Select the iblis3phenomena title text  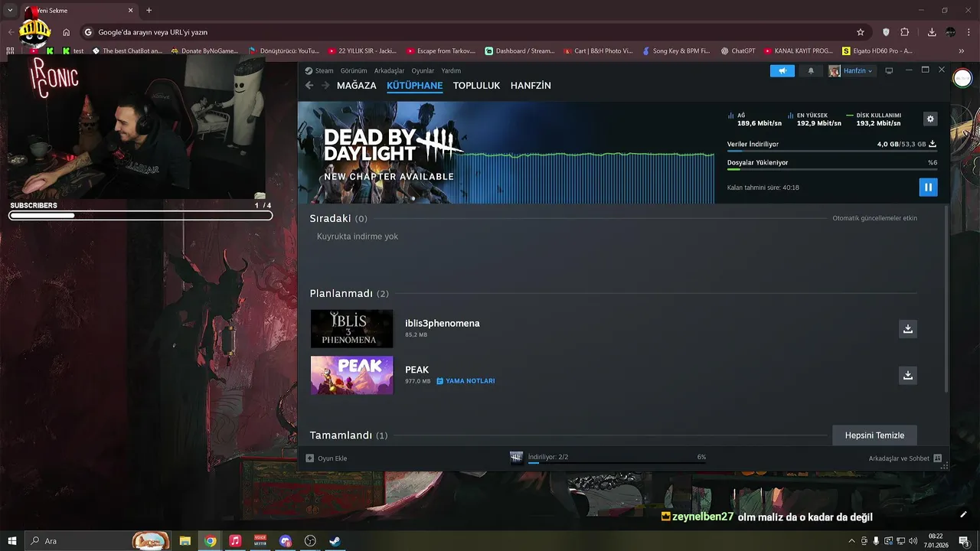(x=443, y=323)
